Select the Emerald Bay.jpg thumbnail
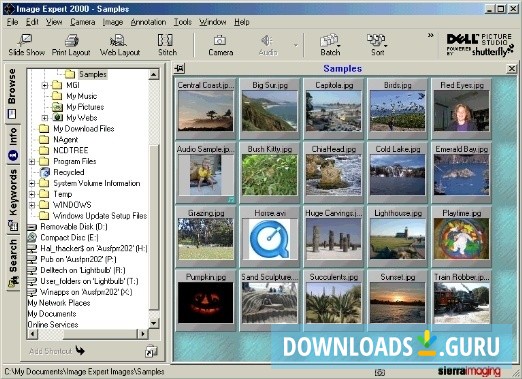The height and width of the screenshot is (379, 522). coord(462,173)
